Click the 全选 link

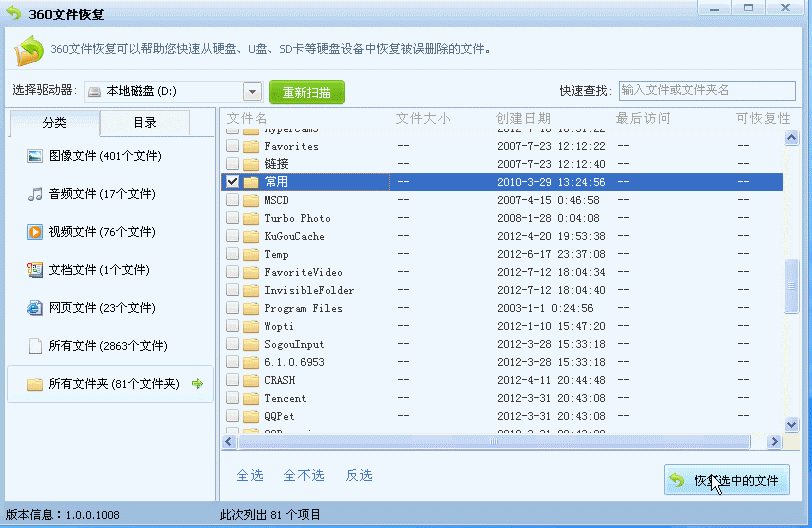tap(250, 475)
